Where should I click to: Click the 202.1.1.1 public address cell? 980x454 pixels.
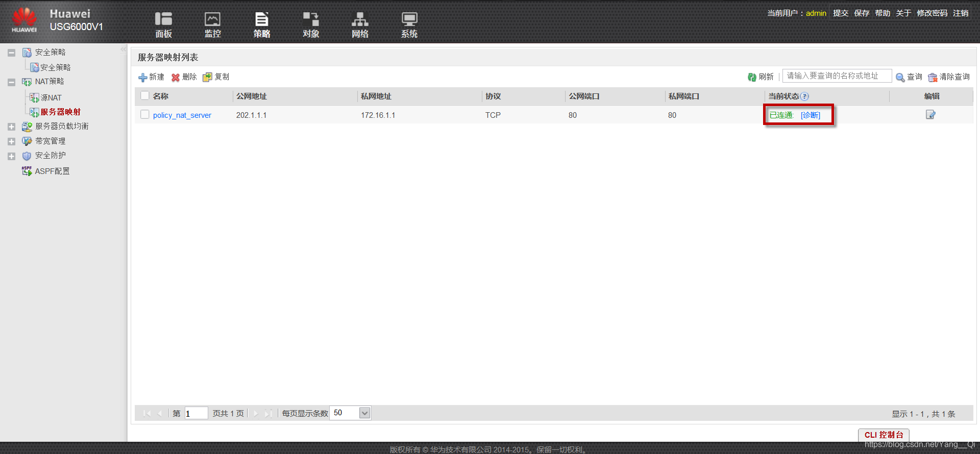[251, 115]
